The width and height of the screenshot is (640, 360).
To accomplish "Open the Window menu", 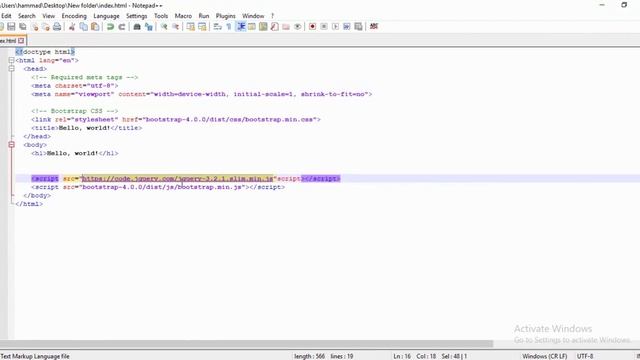I will [x=253, y=16].
